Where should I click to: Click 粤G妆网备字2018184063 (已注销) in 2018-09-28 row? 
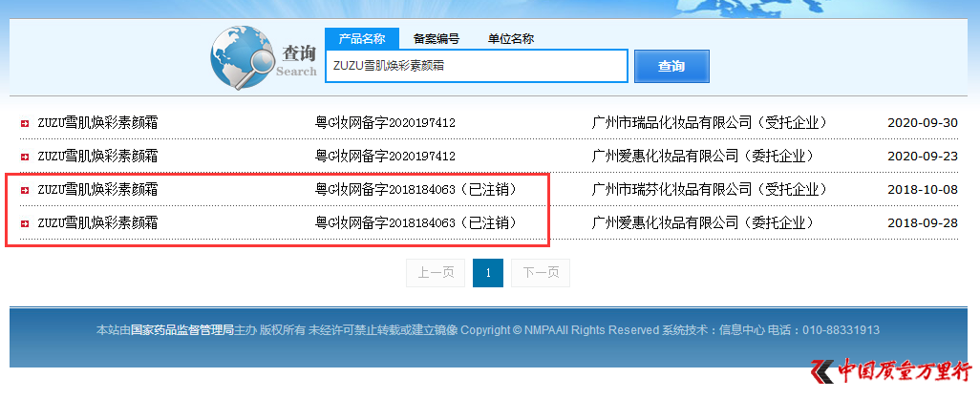417,222
